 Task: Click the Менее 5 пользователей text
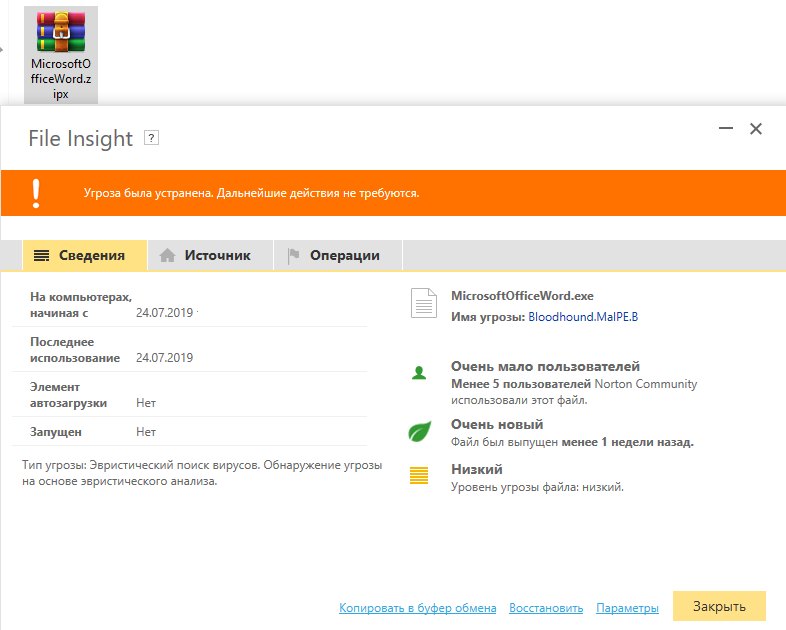pyautogui.click(x=521, y=384)
